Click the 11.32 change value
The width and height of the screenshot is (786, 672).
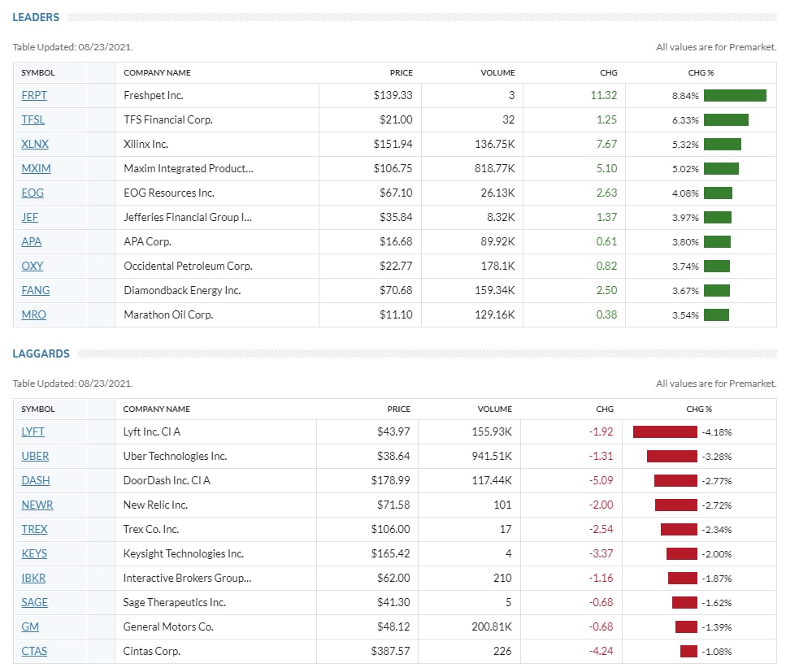(x=604, y=95)
